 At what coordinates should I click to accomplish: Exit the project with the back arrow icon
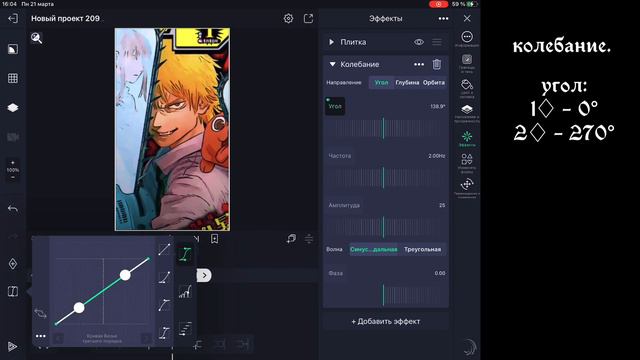13,18
